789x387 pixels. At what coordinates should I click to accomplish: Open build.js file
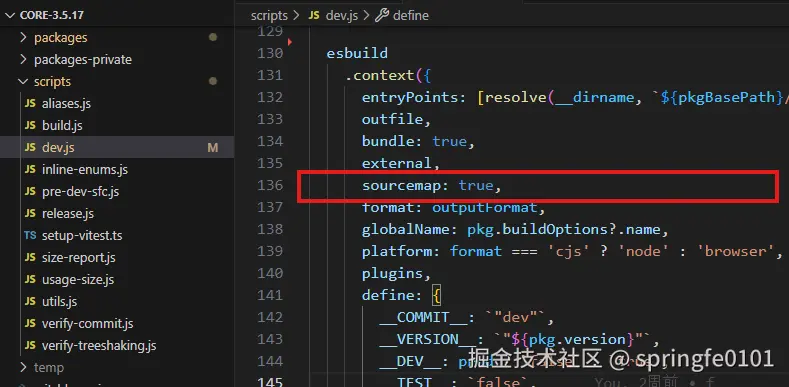pos(62,125)
